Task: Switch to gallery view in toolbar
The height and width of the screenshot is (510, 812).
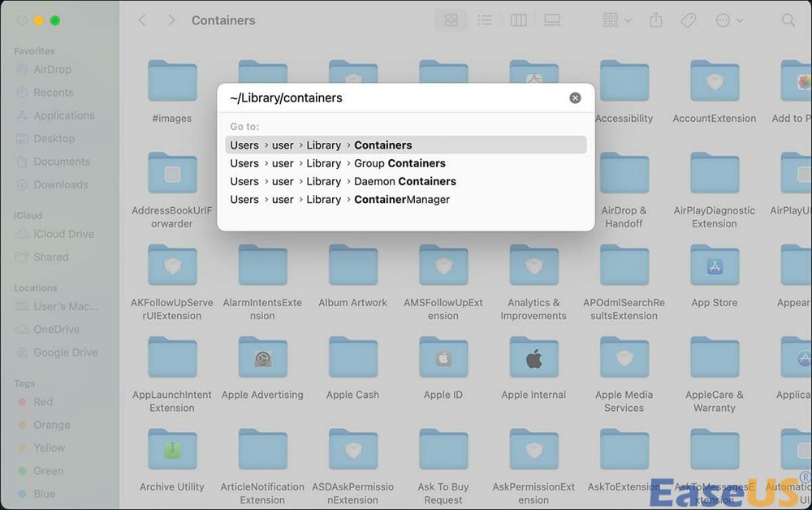Action: pyautogui.click(x=552, y=20)
